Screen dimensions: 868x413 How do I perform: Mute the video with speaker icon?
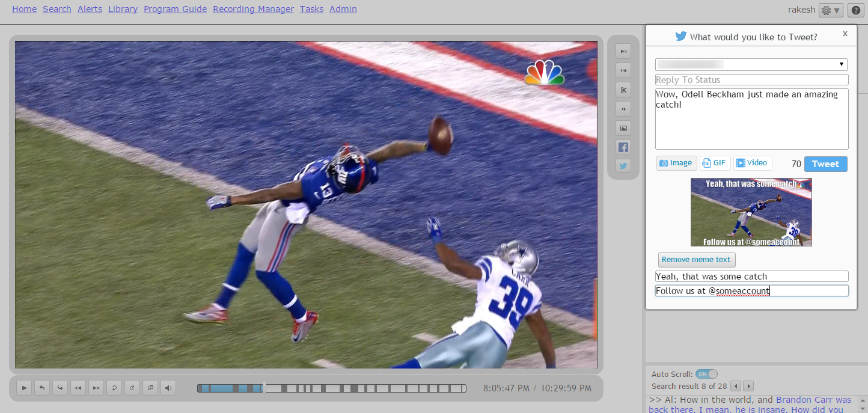168,388
